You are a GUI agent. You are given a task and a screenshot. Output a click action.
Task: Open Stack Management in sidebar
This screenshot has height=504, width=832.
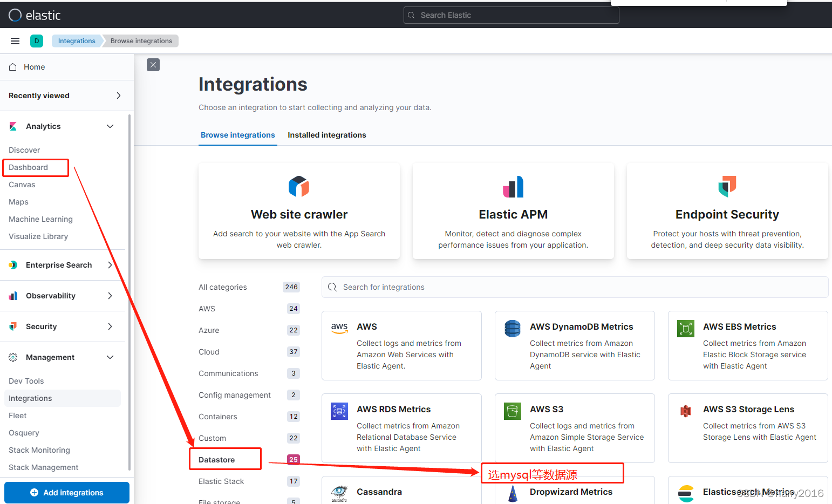click(43, 467)
